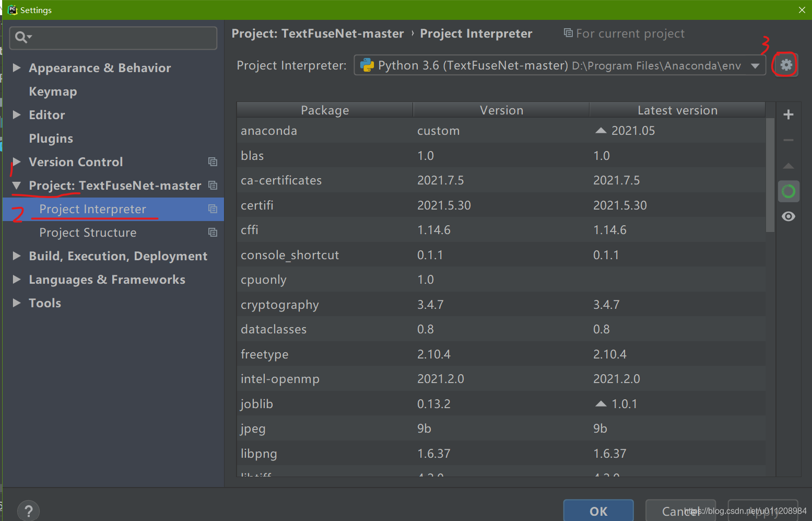
Task: Expand Languages & Frameworks section
Action: tap(17, 280)
